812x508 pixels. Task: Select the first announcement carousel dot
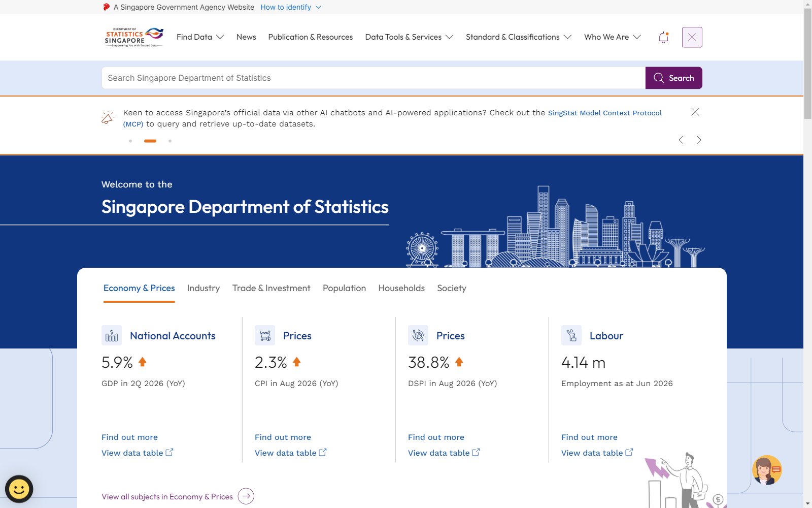point(130,141)
